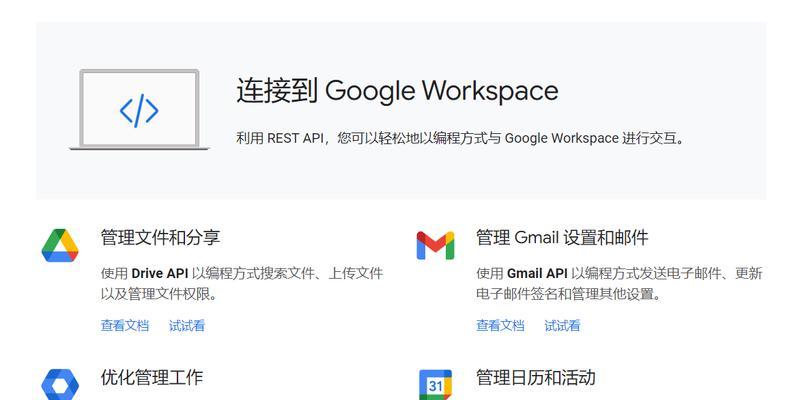
Task: Click the Google Admin hexagon icon
Action: click(x=60, y=384)
